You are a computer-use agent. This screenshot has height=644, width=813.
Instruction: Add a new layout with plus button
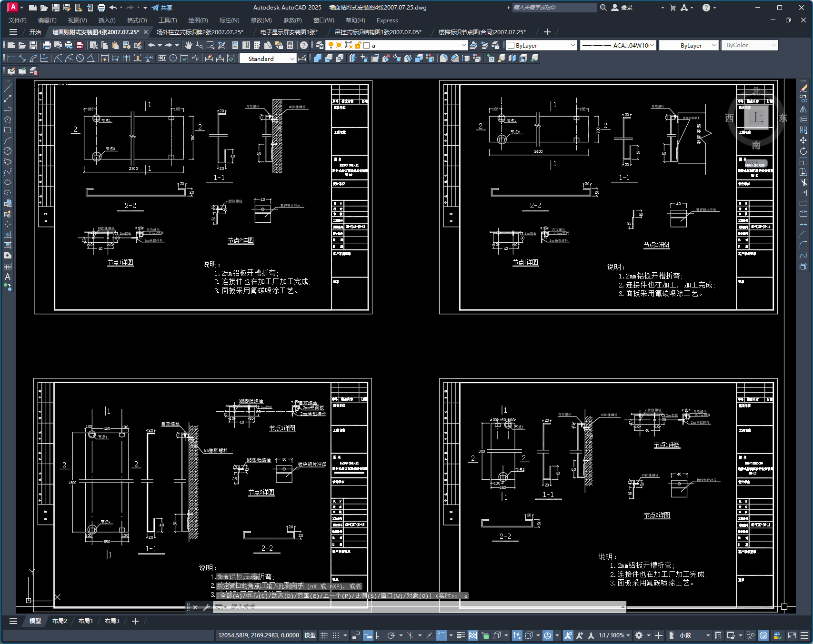(x=135, y=621)
